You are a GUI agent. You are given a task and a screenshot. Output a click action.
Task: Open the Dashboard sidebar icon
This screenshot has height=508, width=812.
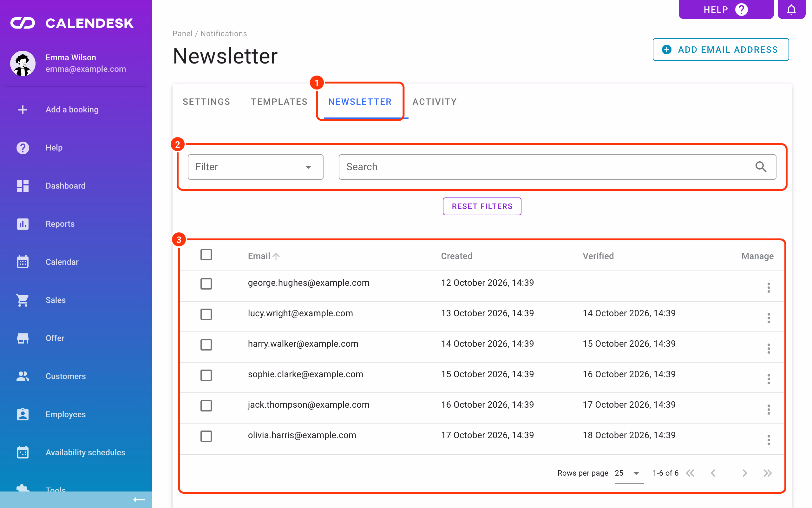click(x=23, y=186)
